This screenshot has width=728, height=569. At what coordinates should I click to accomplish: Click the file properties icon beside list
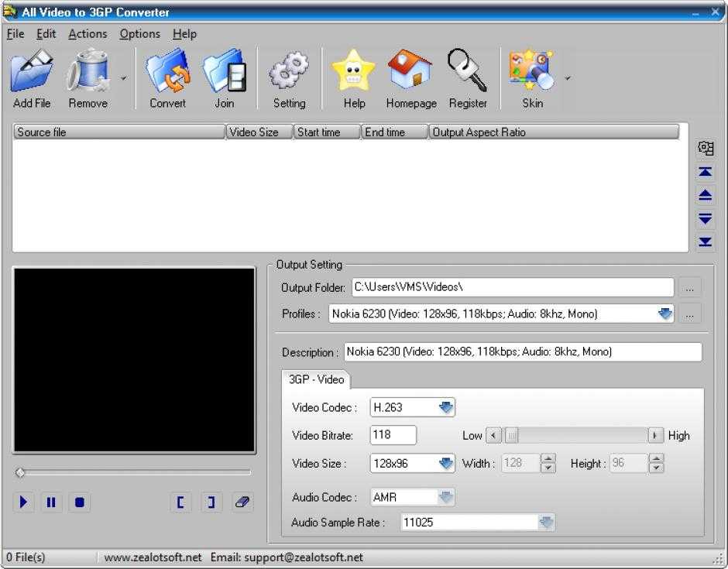point(706,148)
